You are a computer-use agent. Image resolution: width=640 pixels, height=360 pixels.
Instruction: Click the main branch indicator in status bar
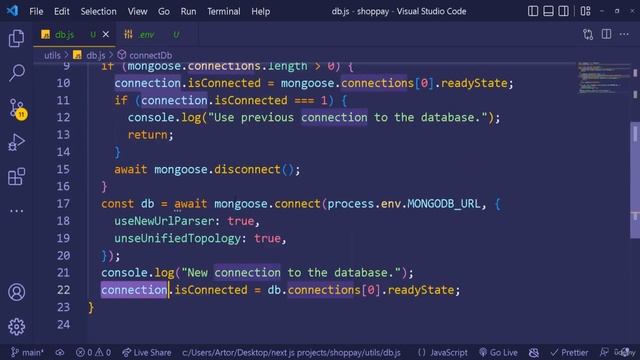pos(27,352)
